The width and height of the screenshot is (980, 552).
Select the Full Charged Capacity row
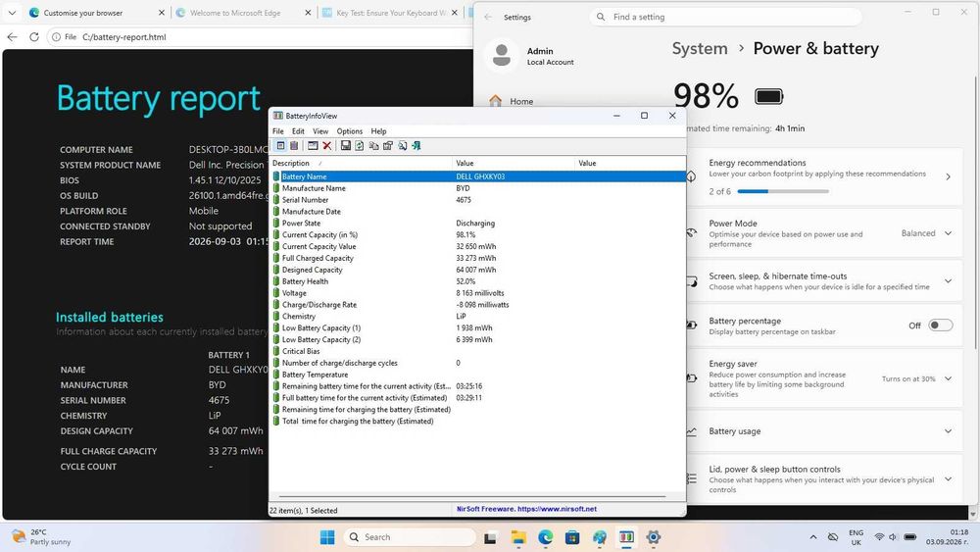478,258
